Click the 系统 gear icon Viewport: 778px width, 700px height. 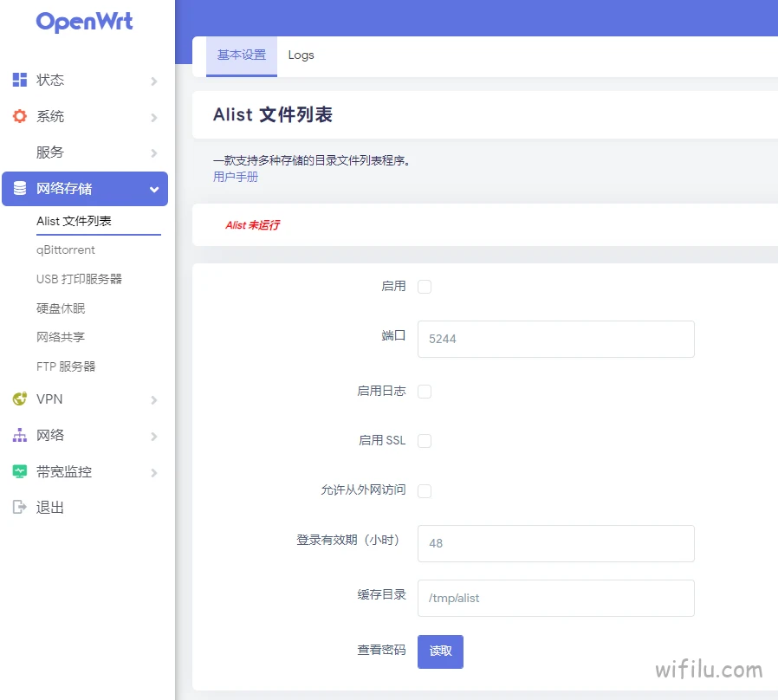coord(19,116)
